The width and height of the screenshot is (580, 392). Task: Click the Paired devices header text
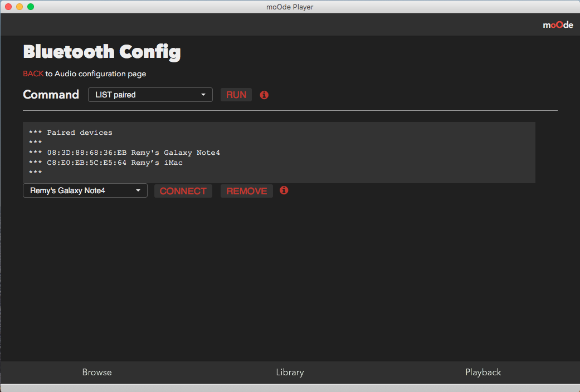pyautogui.click(x=80, y=133)
